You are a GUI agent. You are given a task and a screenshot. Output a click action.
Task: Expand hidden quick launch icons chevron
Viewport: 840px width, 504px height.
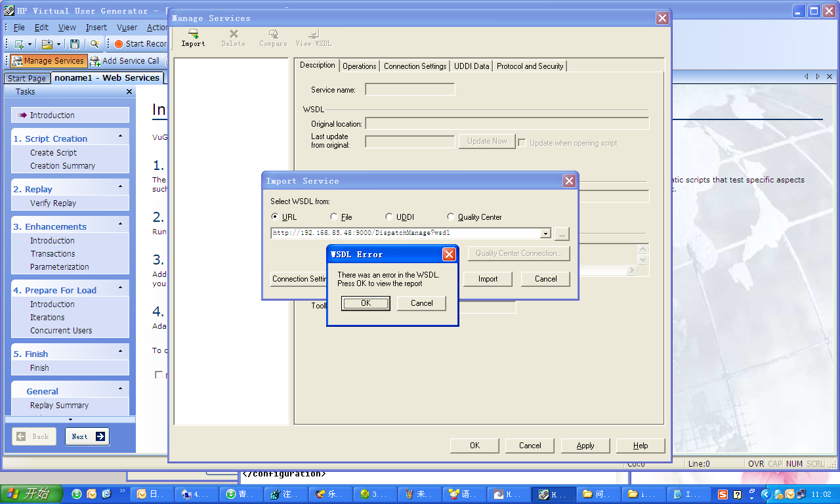coord(123,492)
